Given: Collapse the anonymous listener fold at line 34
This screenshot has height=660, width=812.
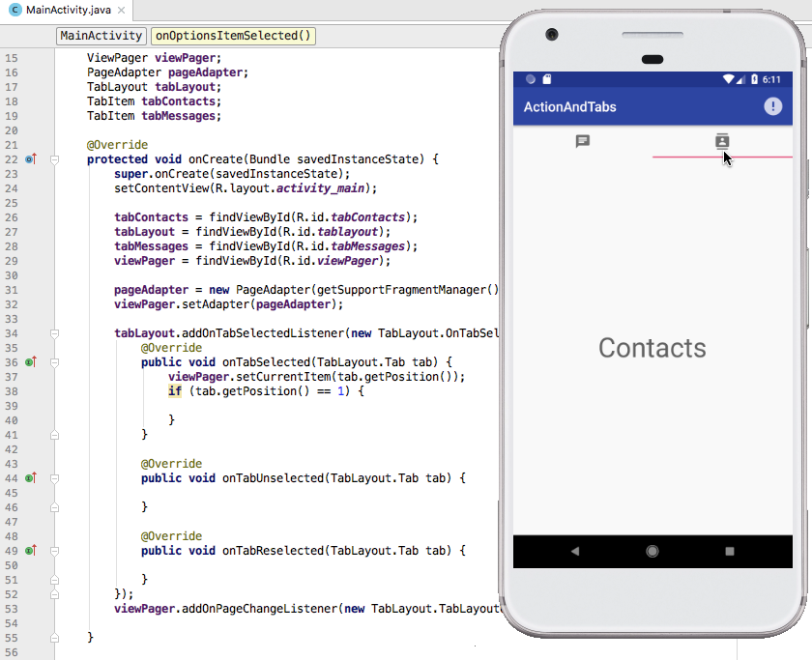Looking at the screenshot, I should 54,333.
